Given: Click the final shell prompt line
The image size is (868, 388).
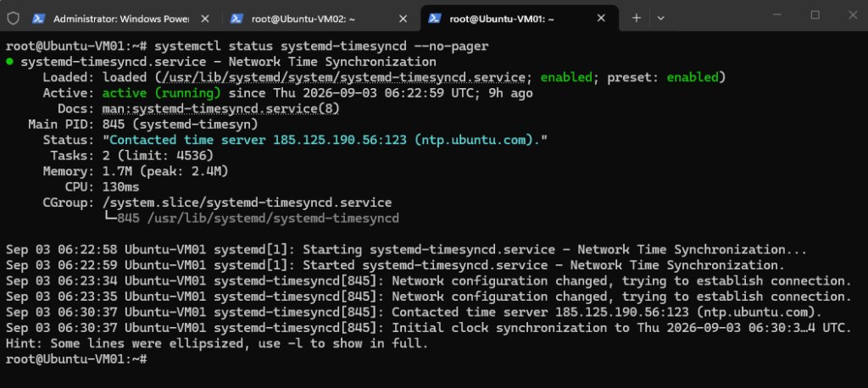Looking at the screenshot, I should click(x=77, y=358).
